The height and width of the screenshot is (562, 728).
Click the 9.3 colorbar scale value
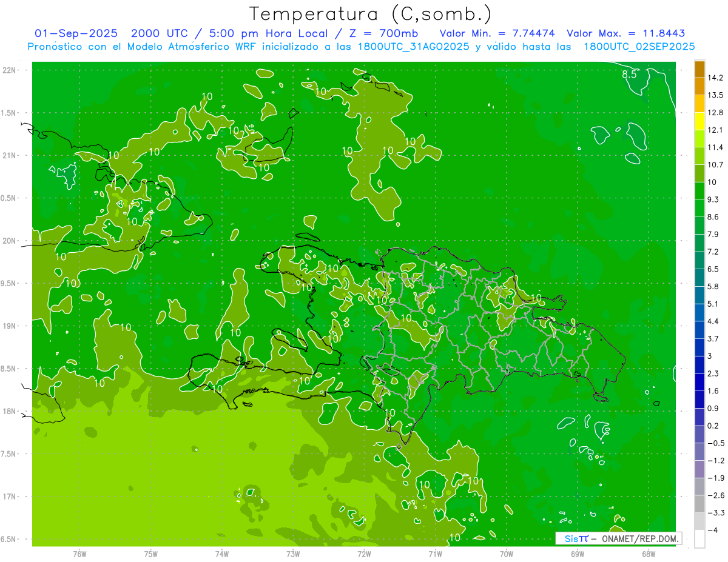(713, 199)
